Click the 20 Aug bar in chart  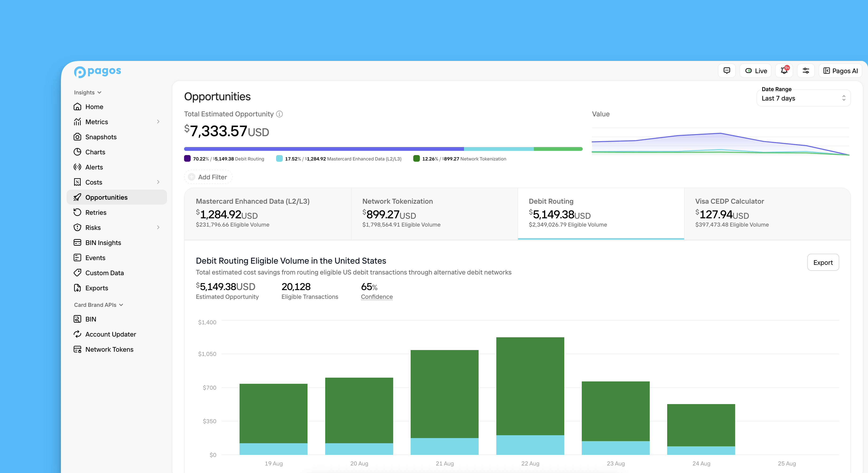(359, 416)
